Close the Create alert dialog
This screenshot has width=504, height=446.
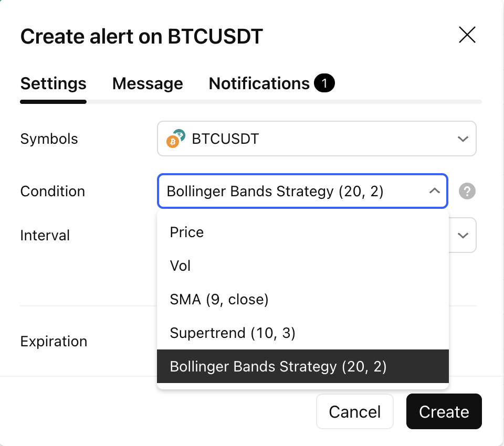[467, 35]
